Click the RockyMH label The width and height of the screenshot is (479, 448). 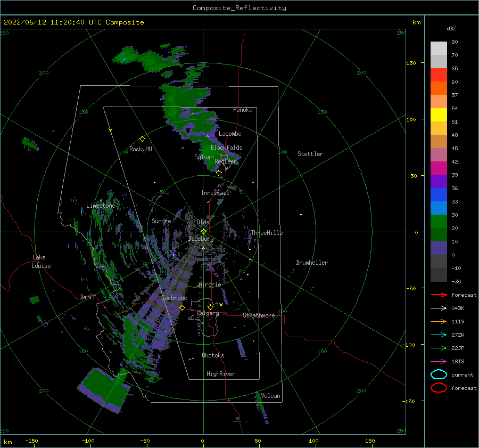click(141, 149)
